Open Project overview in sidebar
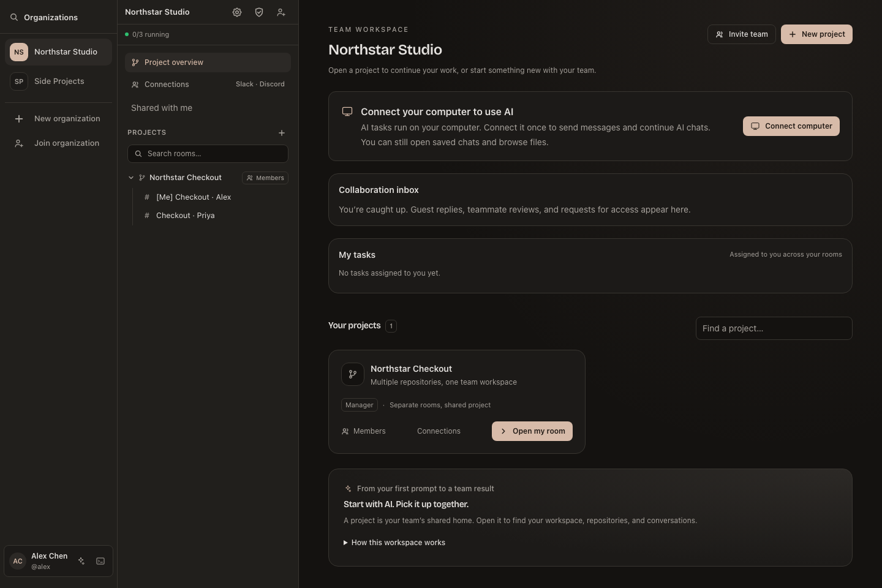The width and height of the screenshot is (882, 588). 208,62
